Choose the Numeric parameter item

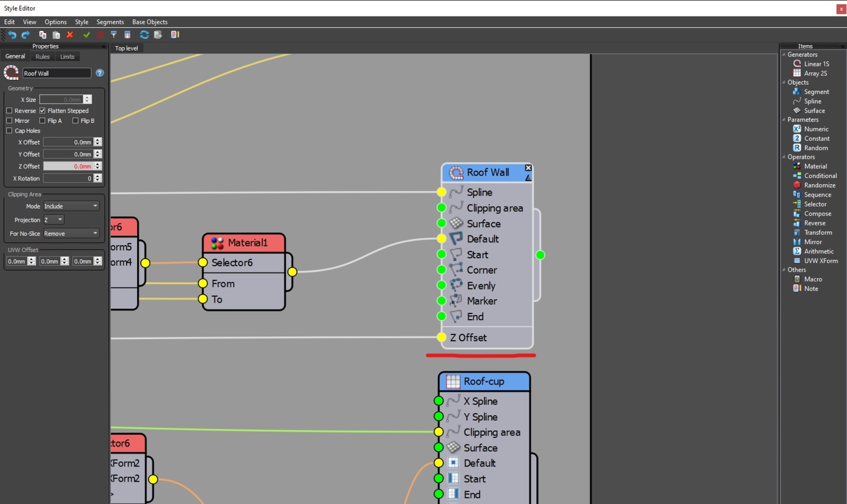pyautogui.click(x=811, y=129)
